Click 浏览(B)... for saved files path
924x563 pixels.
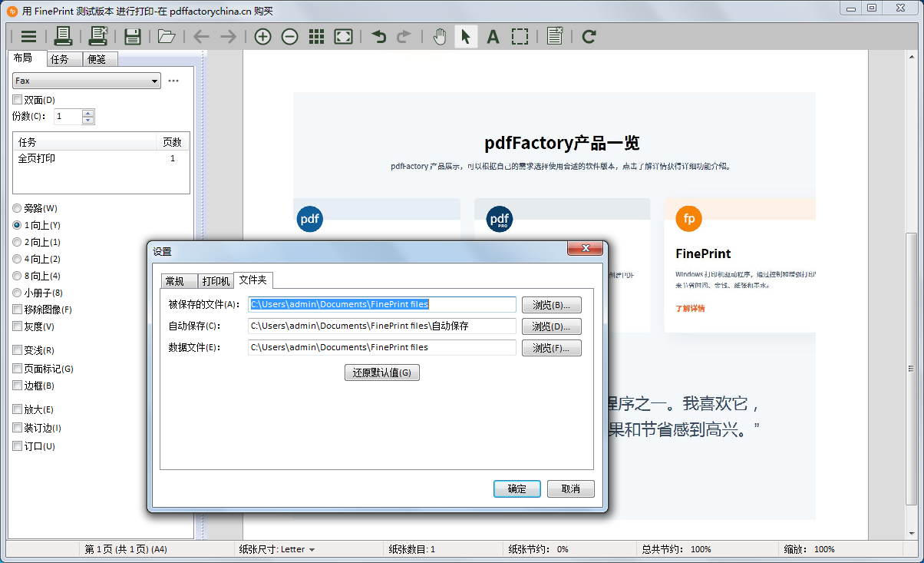(x=552, y=305)
